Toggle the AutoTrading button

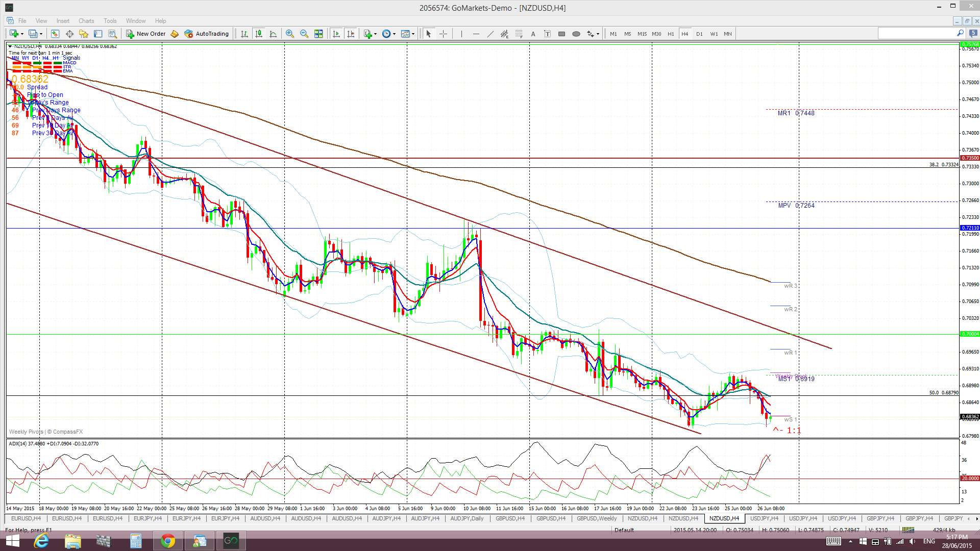click(207, 34)
